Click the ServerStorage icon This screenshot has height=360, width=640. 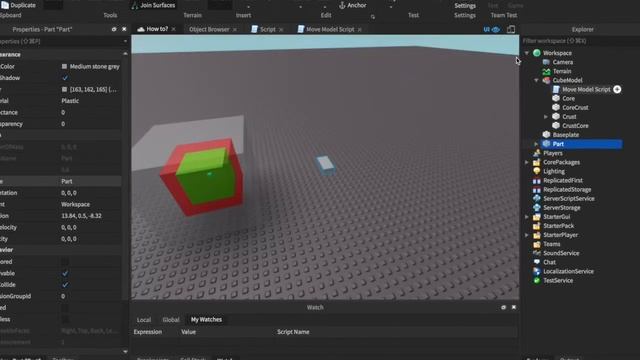537,207
